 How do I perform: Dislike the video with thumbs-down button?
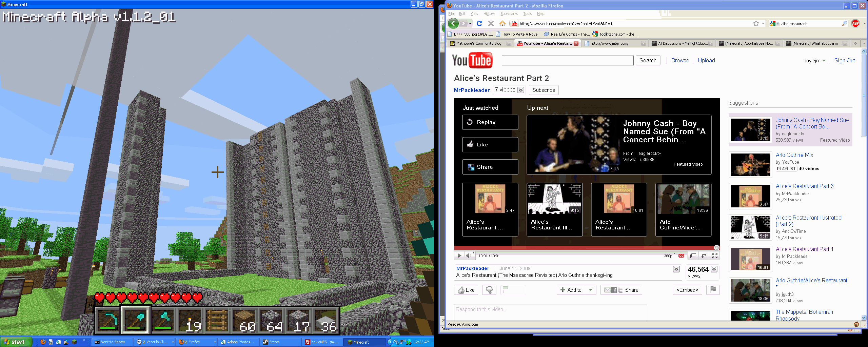click(x=489, y=290)
